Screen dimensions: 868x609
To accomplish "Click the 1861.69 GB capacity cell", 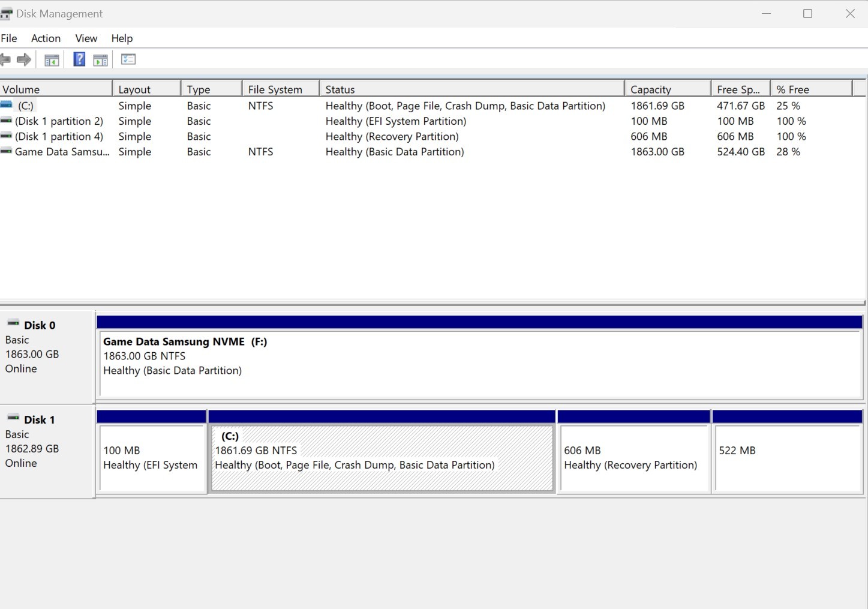I will [x=657, y=106].
